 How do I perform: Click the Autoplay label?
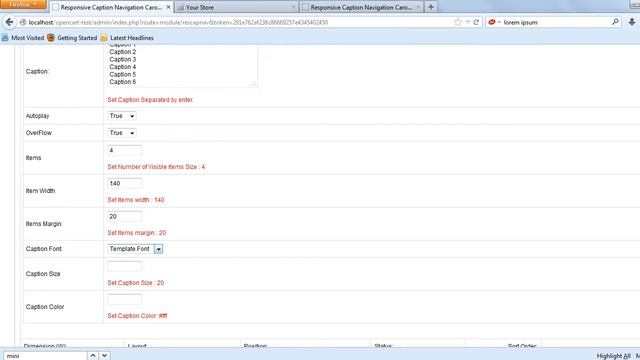pos(37,116)
